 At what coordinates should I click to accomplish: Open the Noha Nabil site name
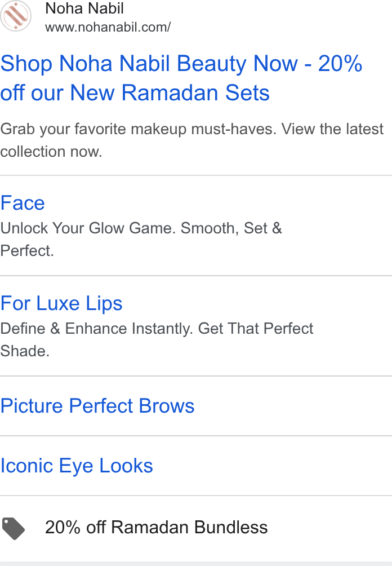click(x=84, y=8)
